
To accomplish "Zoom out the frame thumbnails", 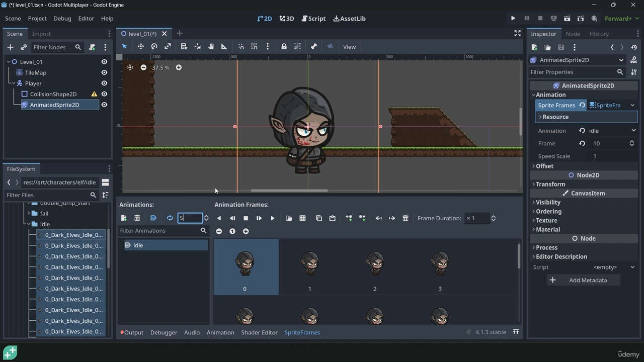I will pyautogui.click(x=219, y=231).
